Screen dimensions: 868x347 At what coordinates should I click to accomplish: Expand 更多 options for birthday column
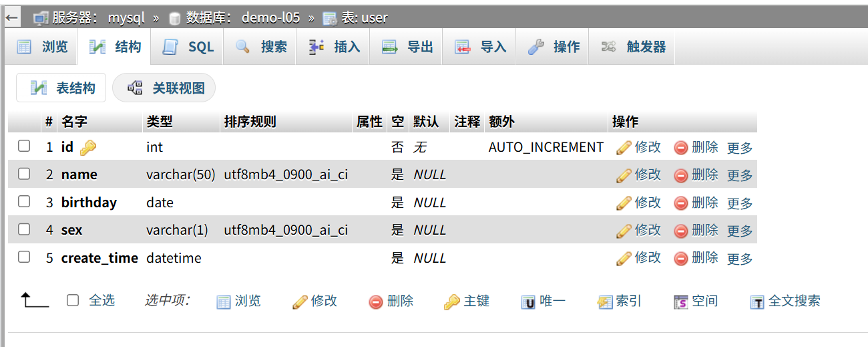click(740, 203)
